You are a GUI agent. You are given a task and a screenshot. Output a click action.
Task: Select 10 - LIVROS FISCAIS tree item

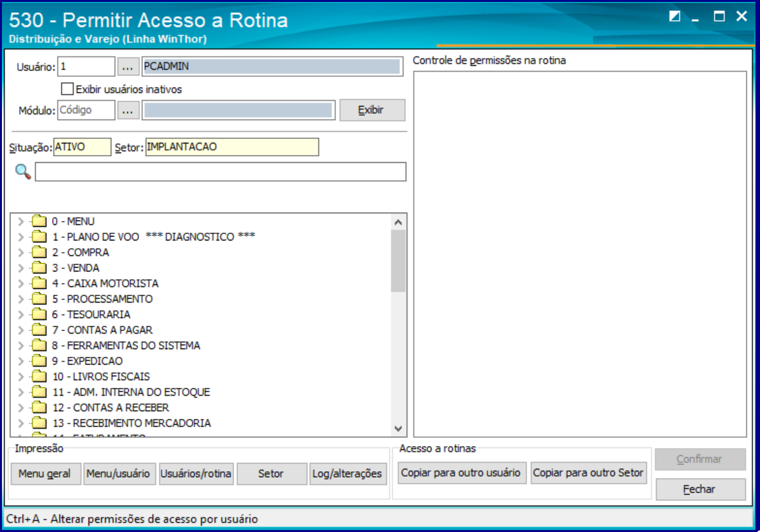(x=101, y=376)
